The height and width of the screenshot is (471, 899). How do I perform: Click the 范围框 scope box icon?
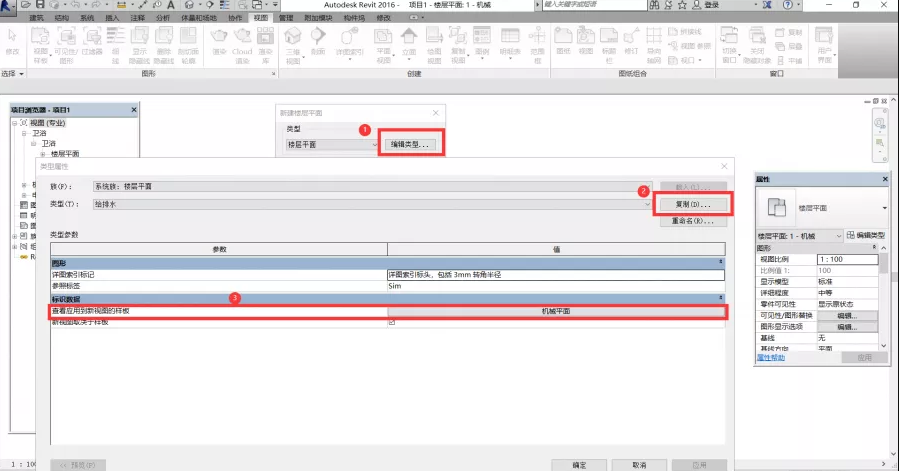(537, 45)
